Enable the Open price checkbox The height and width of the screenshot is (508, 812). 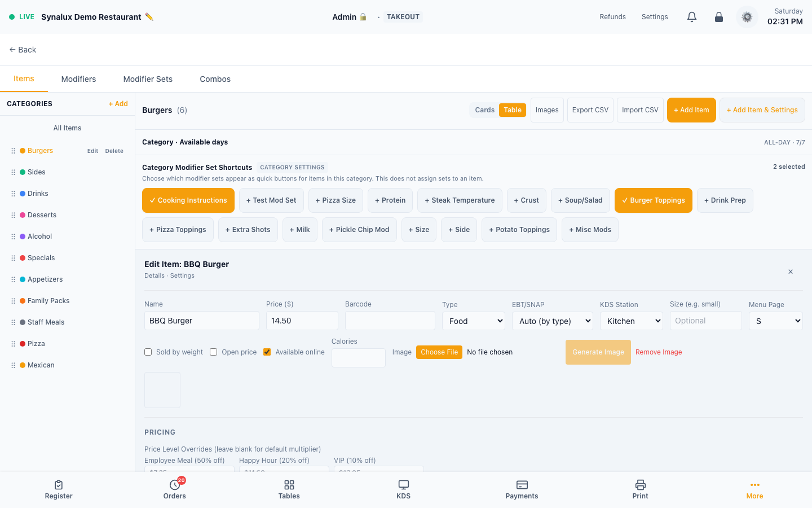pyautogui.click(x=214, y=352)
